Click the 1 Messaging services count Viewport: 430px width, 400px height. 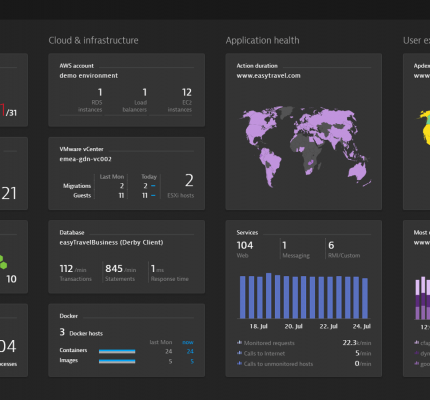(284, 245)
